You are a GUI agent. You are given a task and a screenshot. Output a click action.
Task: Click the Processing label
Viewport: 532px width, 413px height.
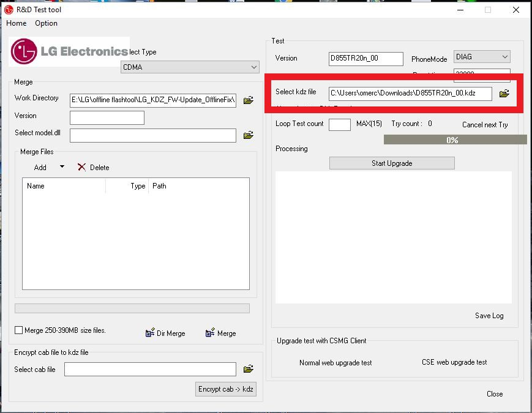291,149
